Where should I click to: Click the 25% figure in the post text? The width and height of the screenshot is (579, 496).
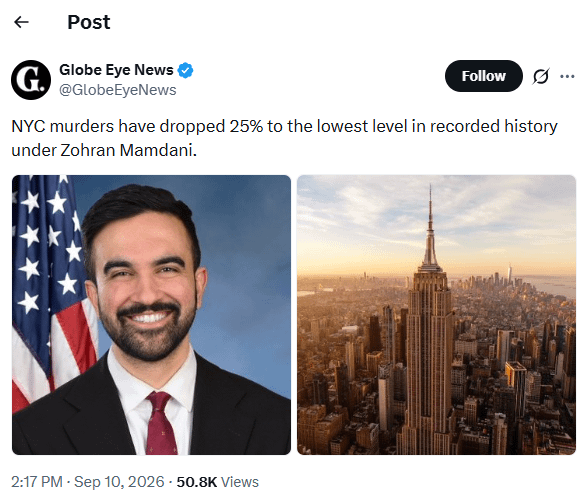point(246,126)
